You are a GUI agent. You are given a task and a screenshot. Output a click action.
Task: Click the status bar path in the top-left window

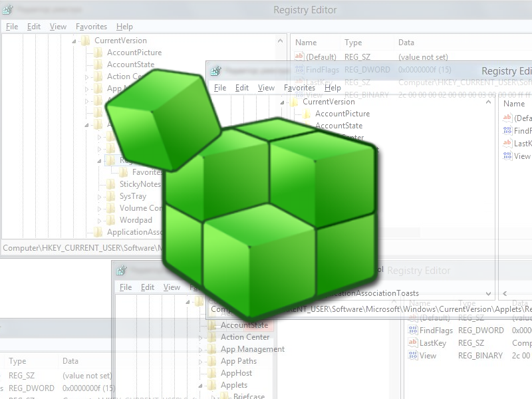pyautogui.click(x=82, y=248)
